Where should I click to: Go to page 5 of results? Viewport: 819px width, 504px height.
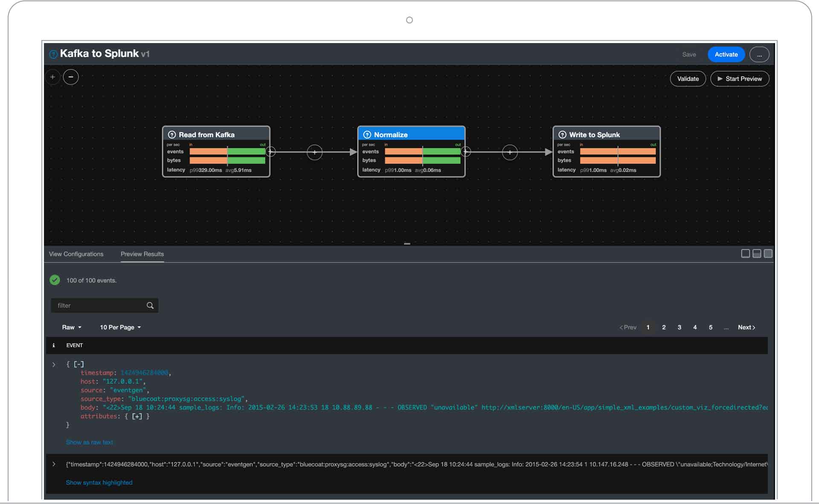point(711,327)
